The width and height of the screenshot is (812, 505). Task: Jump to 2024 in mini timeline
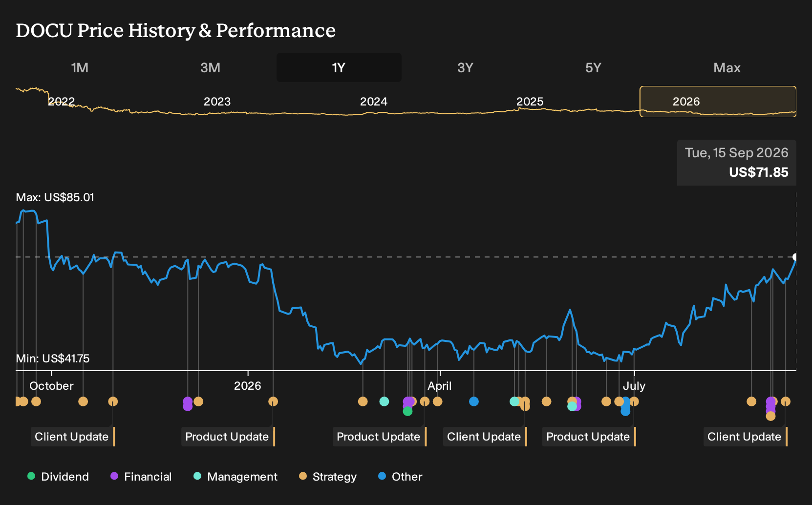pos(374,102)
